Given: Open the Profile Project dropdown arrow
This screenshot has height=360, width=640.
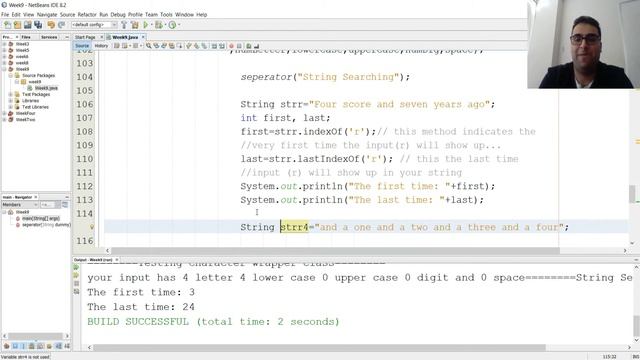Looking at the screenshot, I should pyautogui.click(x=178, y=25).
